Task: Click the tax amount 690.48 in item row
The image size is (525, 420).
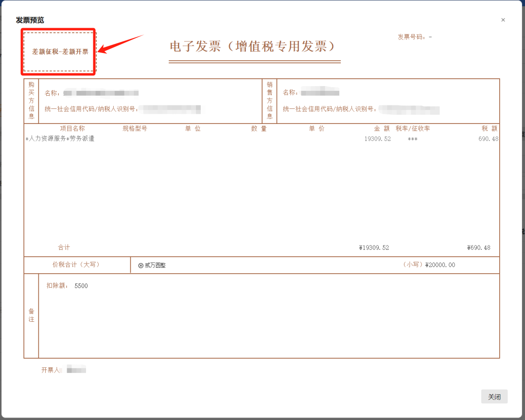Action: [488, 139]
